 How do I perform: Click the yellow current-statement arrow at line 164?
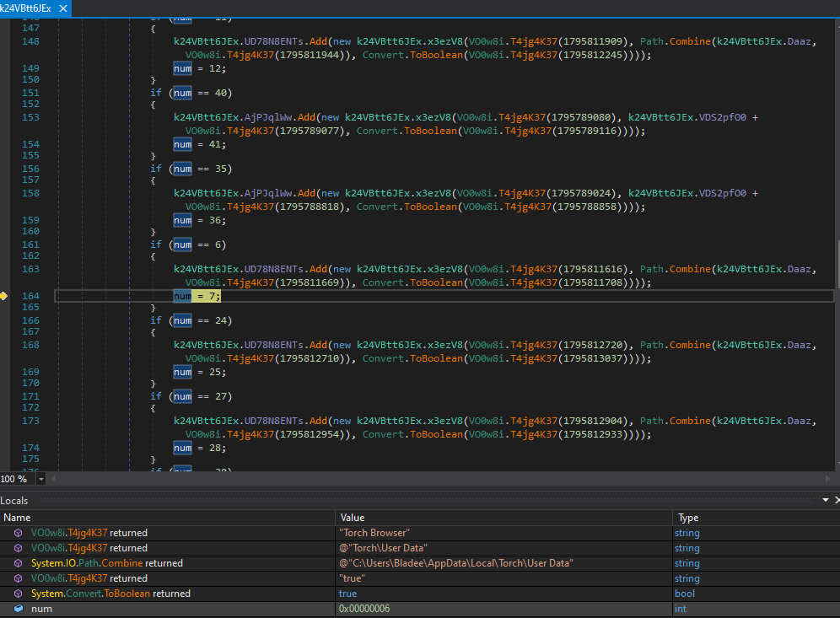click(x=4, y=296)
